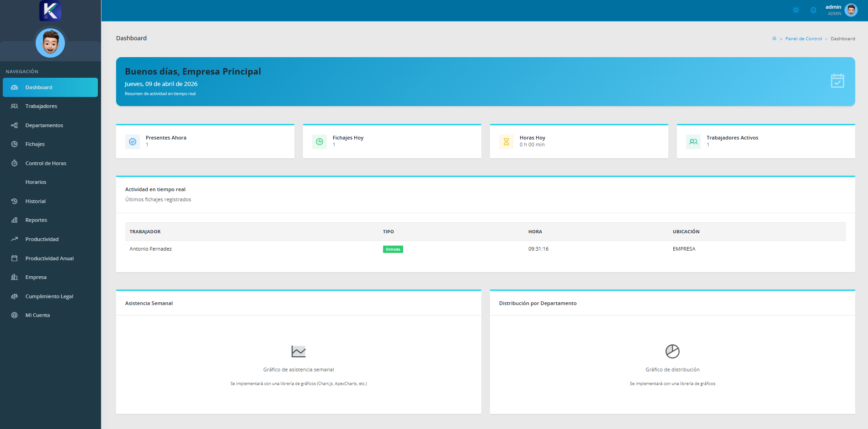Click the Horas Hoy hourglass icon
The image size is (868, 429).
click(506, 142)
